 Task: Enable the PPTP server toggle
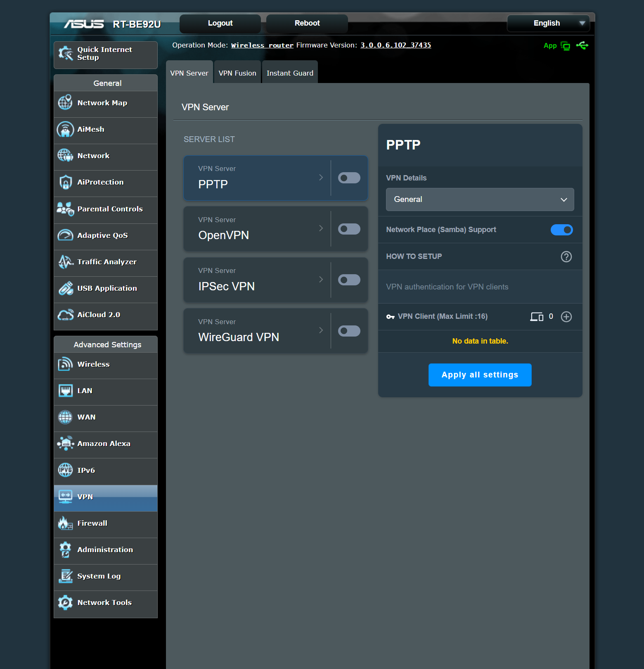tap(349, 178)
